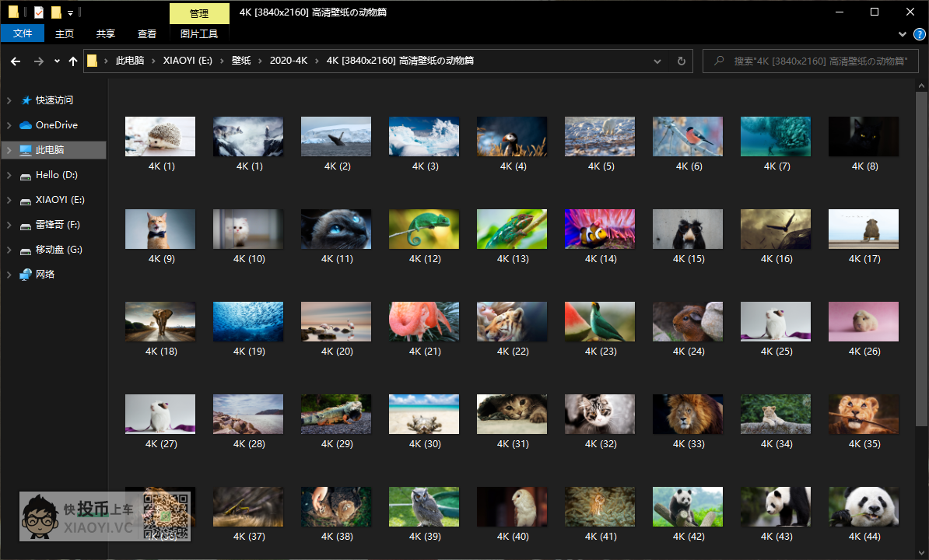Image resolution: width=929 pixels, height=560 pixels.
Task: Click 壁纸 in the address path
Action: click(241, 61)
